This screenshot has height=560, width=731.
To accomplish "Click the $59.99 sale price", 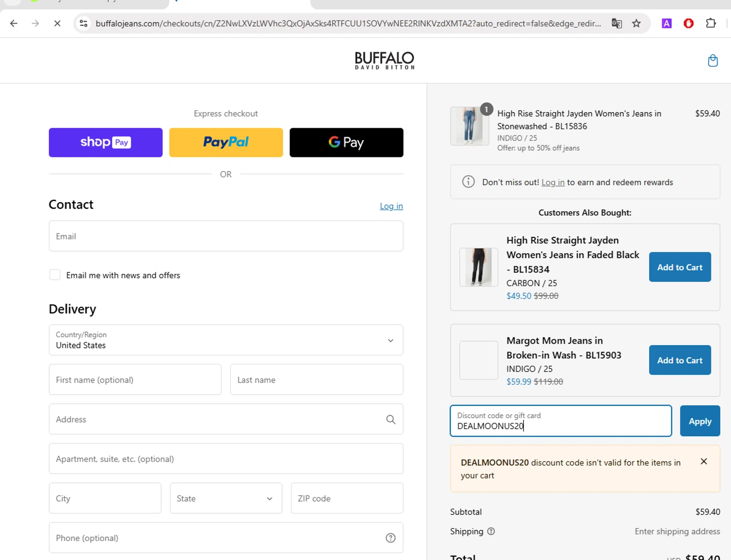I will 519,382.
